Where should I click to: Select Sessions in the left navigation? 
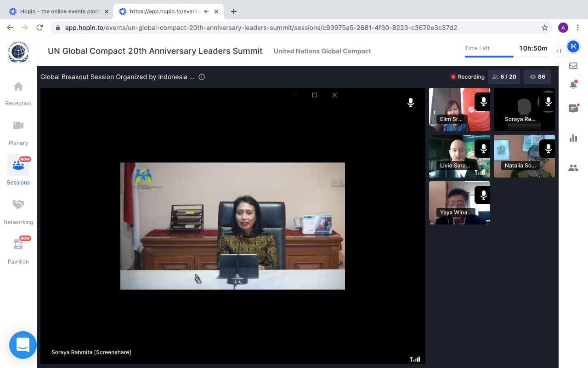(18, 171)
